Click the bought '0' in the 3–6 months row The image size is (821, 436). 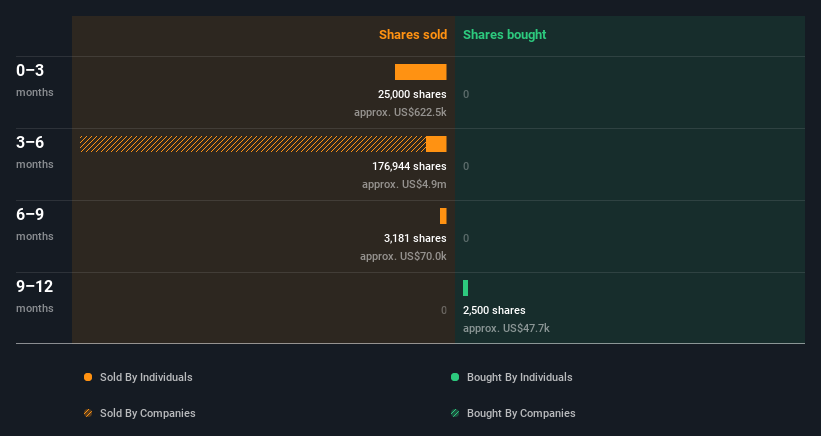tap(466, 166)
